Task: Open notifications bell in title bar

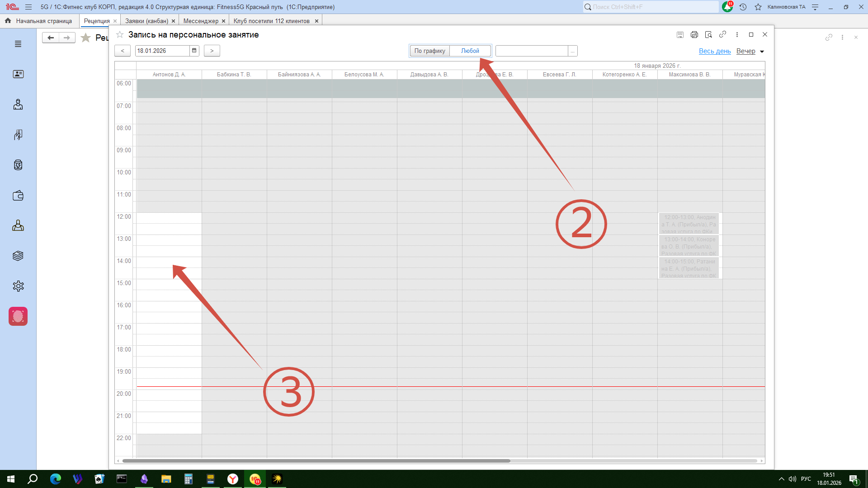Action: click(727, 7)
